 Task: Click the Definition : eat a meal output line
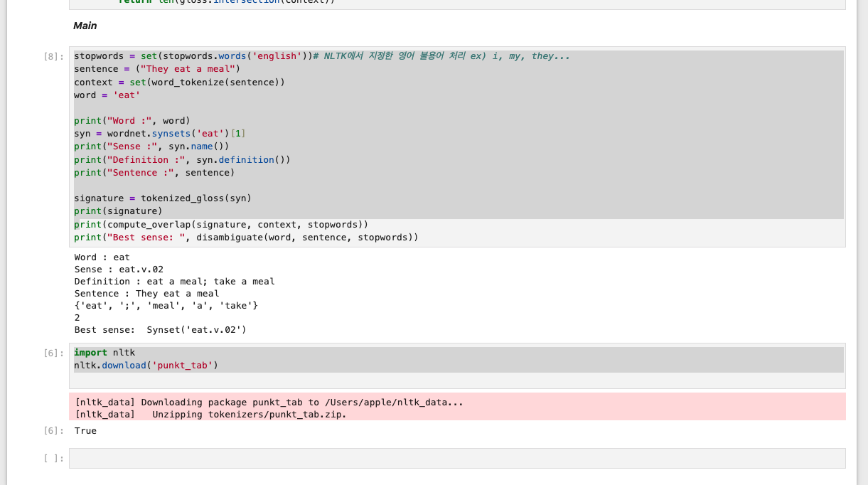point(175,282)
